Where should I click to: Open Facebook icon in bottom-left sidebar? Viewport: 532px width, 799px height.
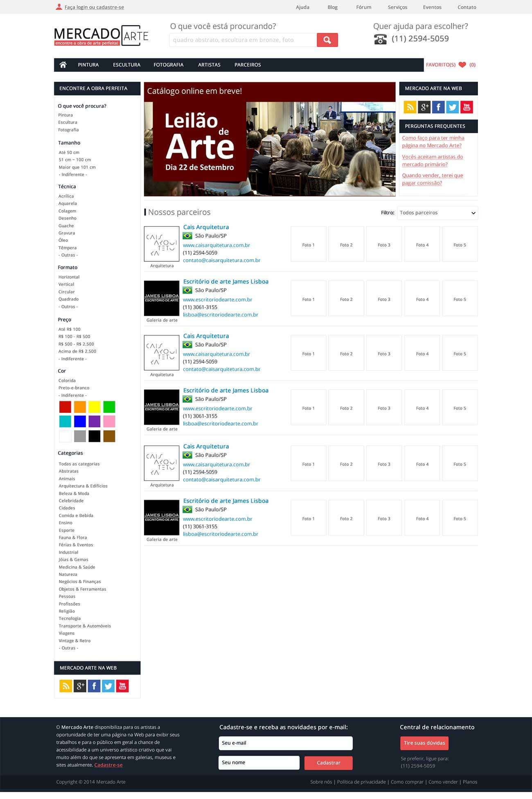[94, 686]
